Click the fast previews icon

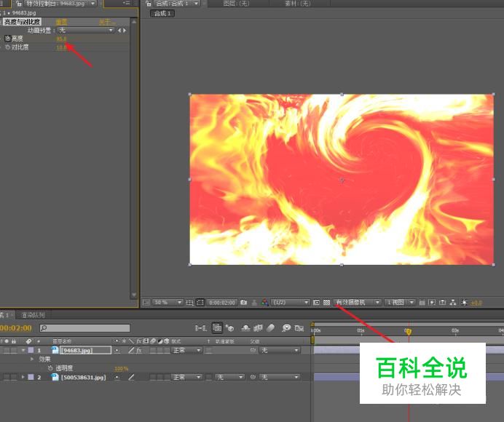[x=433, y=302]
